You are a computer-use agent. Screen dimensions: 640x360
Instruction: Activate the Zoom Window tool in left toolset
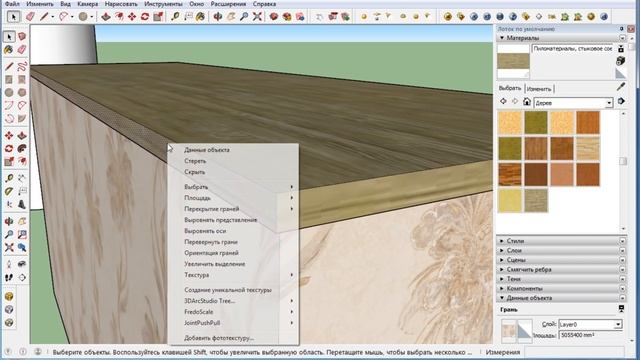22,234
